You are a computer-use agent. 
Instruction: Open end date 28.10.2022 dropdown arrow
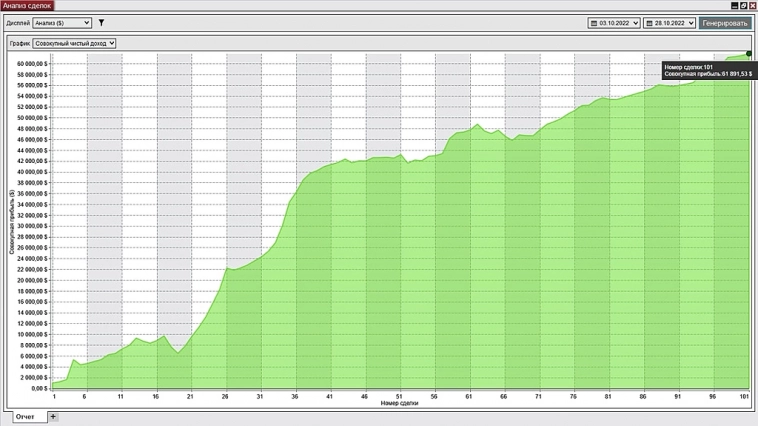691,22
